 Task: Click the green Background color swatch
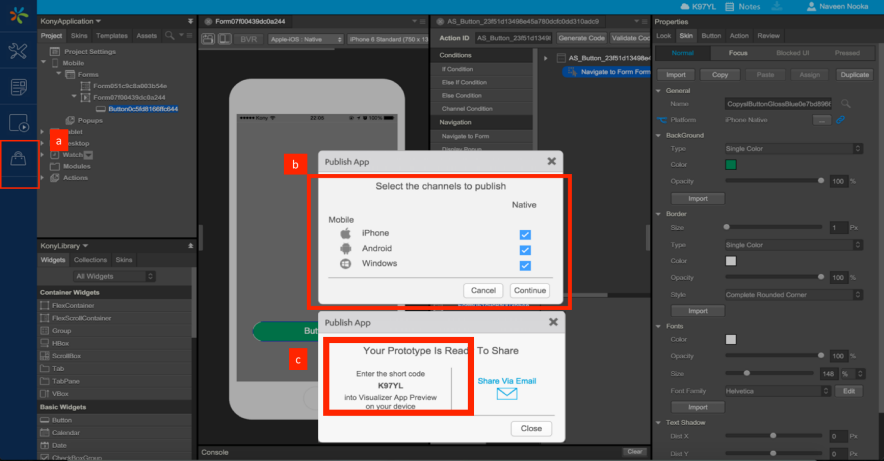tap(731, 165)
